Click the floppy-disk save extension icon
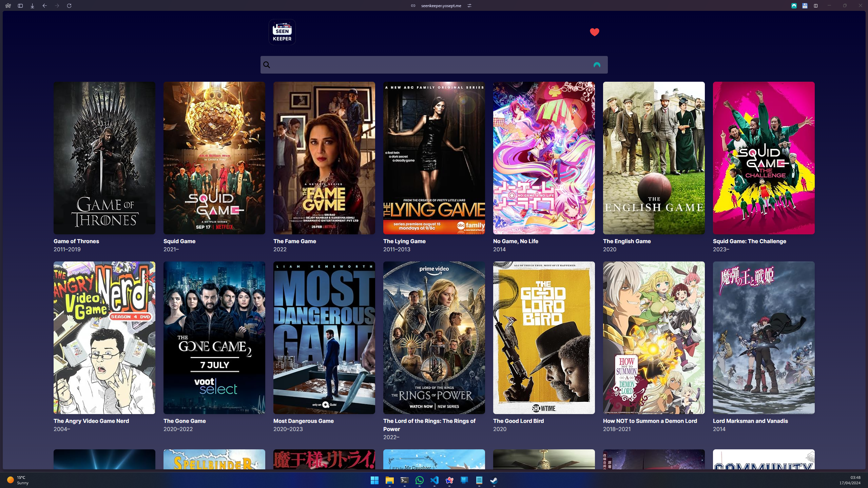868x488 pixels. click(x=805, y=5)
